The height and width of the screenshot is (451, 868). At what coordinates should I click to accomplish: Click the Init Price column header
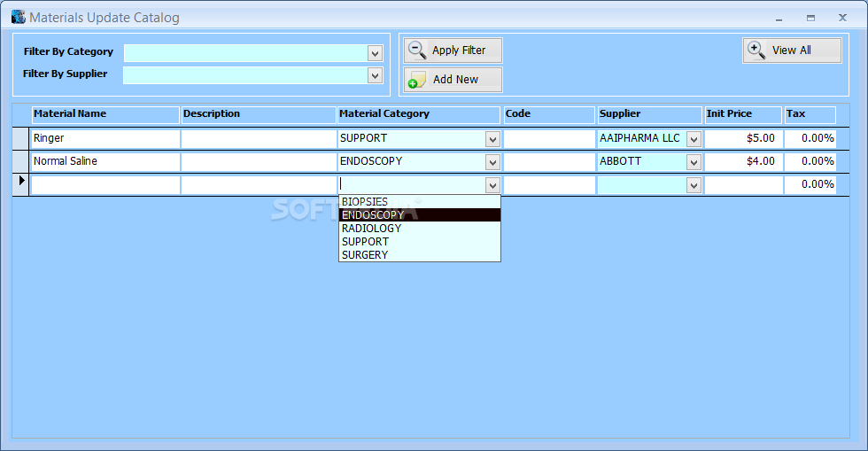[x=743, y=114]
